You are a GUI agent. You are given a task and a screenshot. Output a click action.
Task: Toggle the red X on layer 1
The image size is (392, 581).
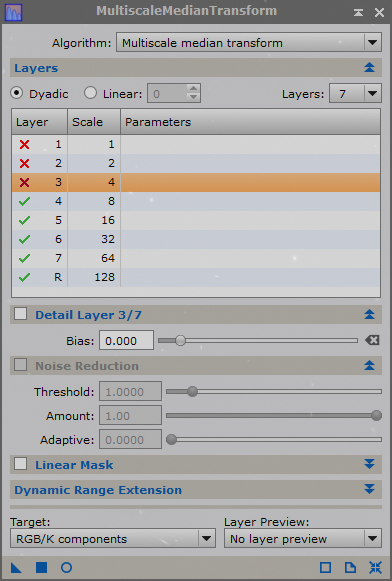point(24,144)
